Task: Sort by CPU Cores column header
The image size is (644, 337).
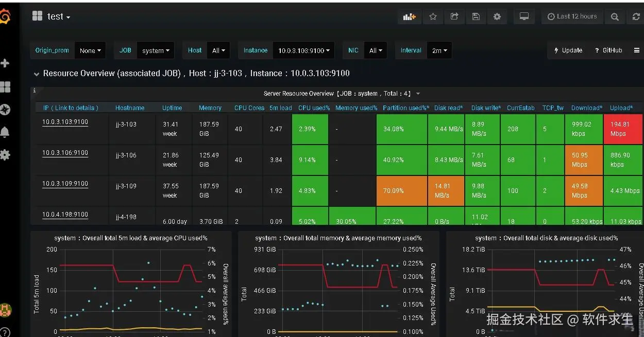Action: tap(249, 108)
